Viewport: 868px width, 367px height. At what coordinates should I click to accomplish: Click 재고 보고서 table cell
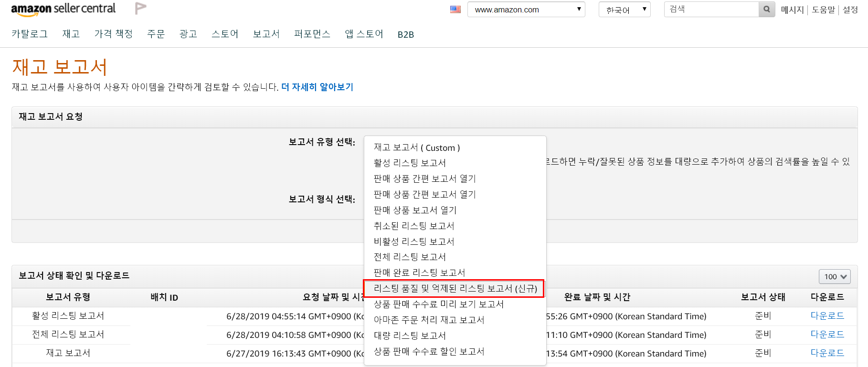[x=68, y=353]
